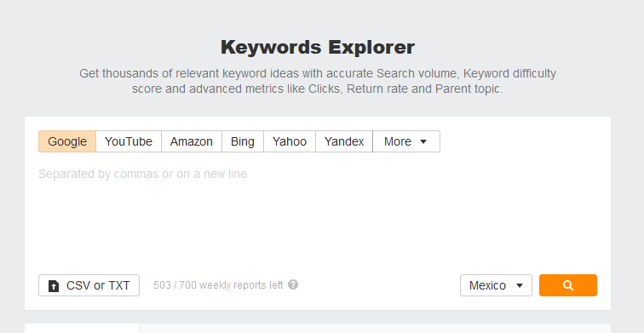Click the Keywords Explorer heading
The image size is (644, 333).
[318, 47]
